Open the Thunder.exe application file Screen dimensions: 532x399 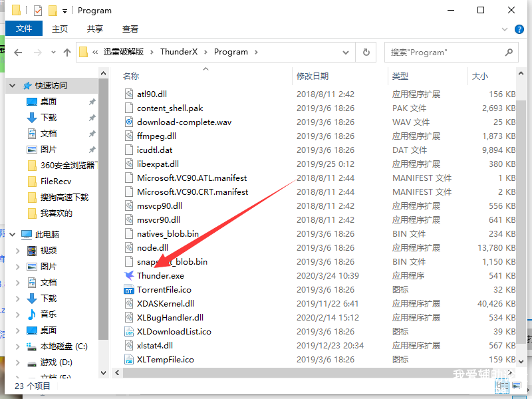[x=160, y=275]
